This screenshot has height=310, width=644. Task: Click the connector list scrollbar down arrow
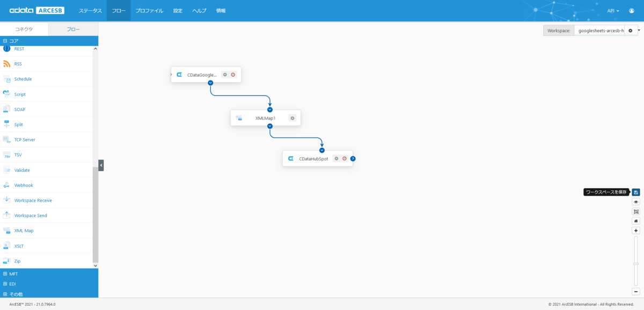(x=96, y=265)
